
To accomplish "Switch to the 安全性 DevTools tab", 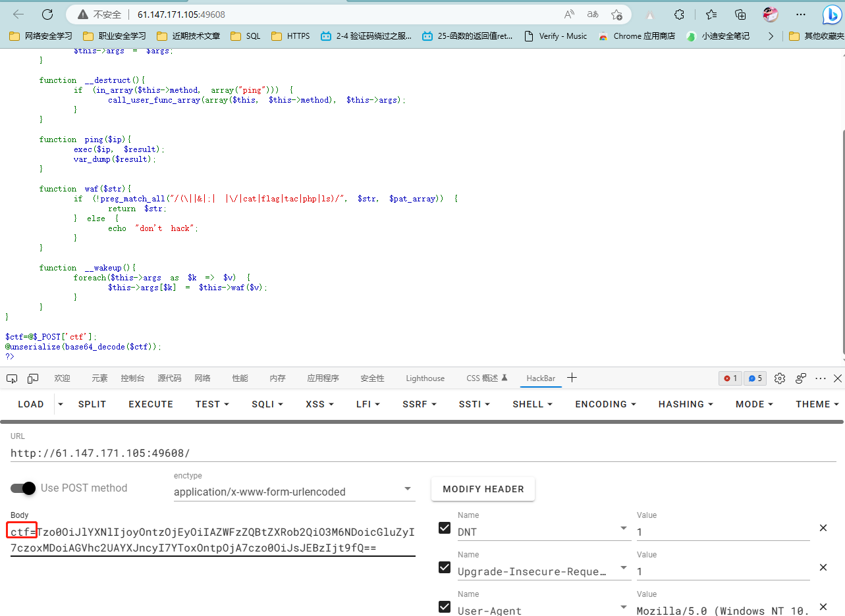I will pos(372,378).
